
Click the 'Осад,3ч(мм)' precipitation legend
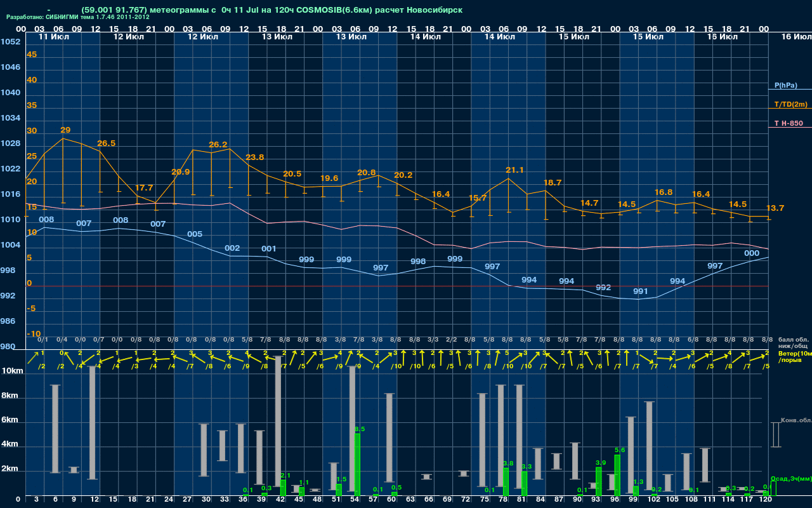[790, 478]
